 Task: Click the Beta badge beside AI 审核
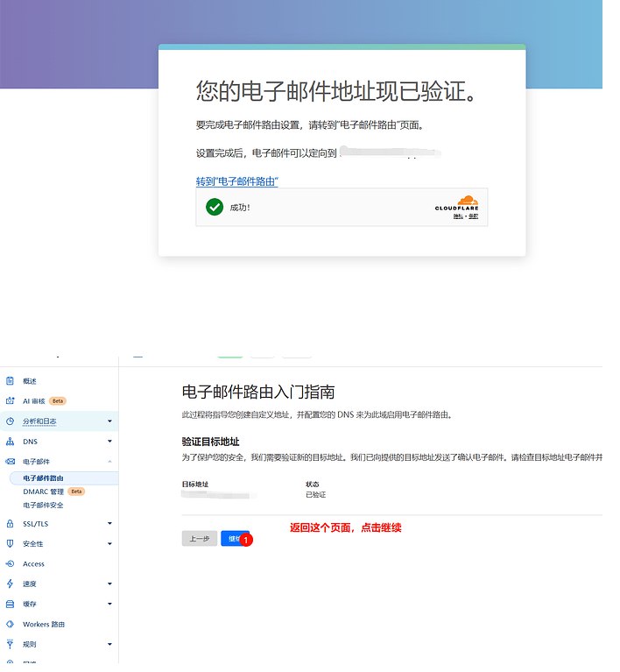click(58, 401)
